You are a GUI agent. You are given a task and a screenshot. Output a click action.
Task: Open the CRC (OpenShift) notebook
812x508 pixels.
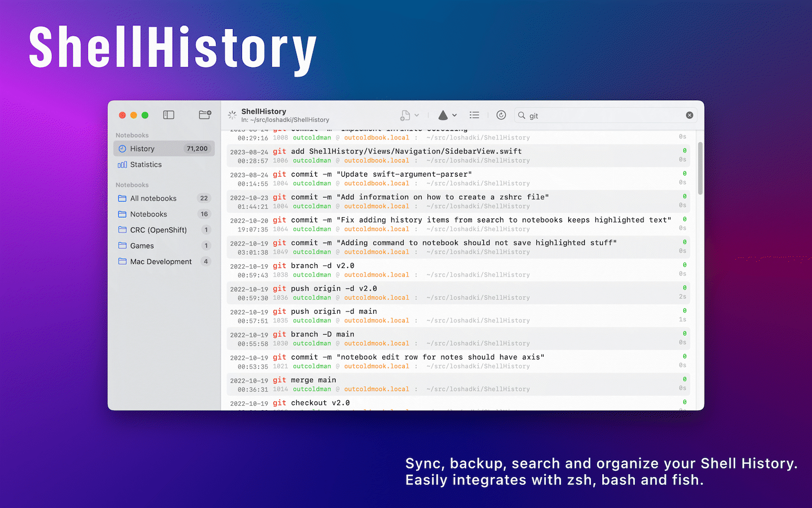pyautogui.click(x=164, y=230)
